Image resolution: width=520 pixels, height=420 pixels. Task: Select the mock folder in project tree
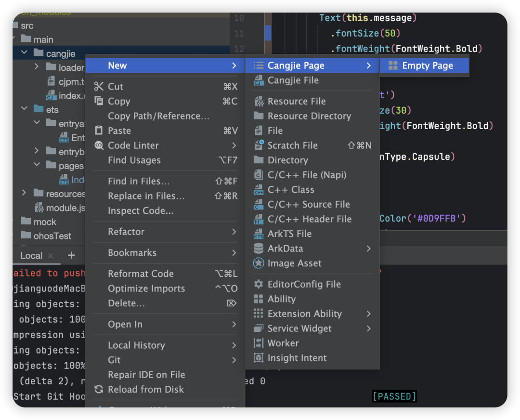coord(45,222)
